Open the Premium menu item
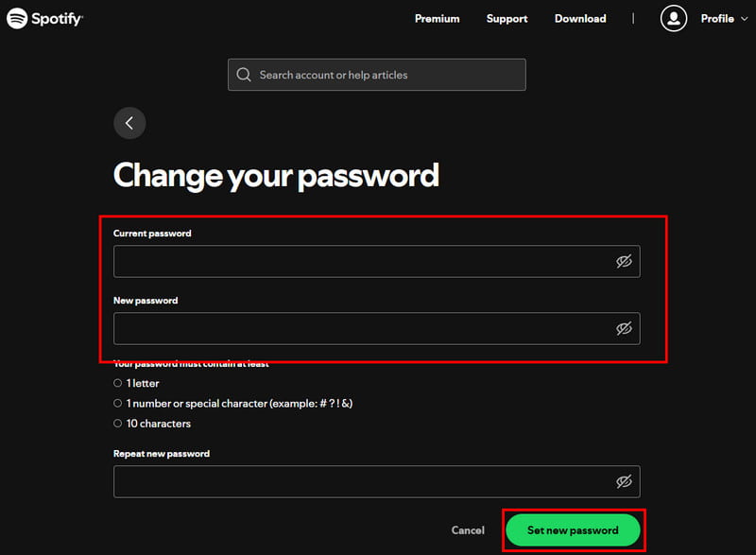 (x=437, y=18)
